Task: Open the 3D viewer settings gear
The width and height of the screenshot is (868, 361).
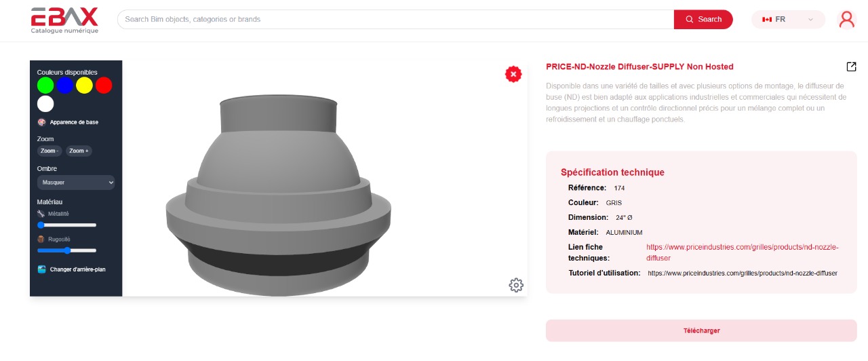Action: [x=516, y=285]
